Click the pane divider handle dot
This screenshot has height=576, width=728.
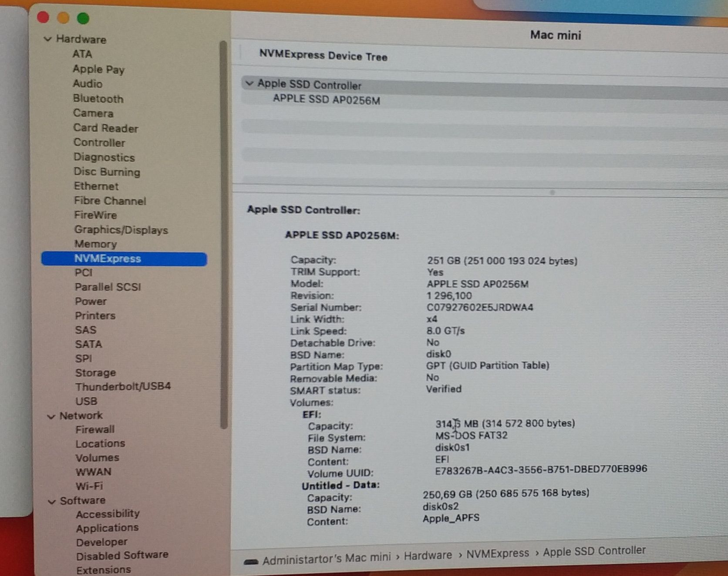[552, 192]
